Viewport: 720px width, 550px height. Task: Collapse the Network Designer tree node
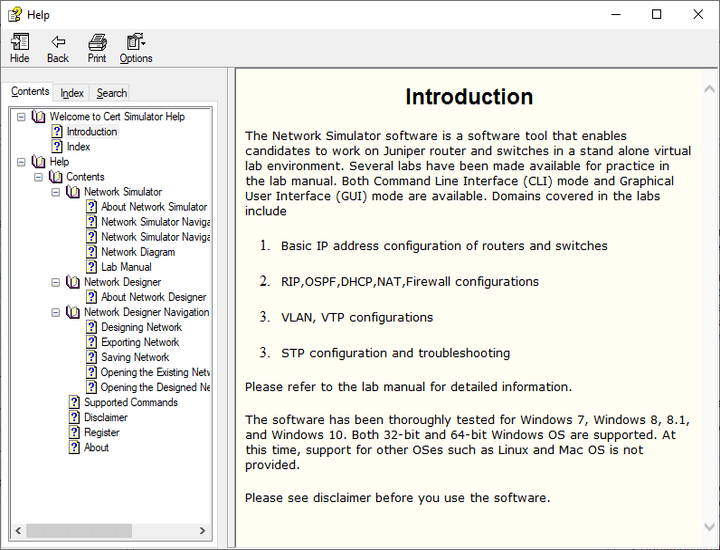tap(56, 282)
